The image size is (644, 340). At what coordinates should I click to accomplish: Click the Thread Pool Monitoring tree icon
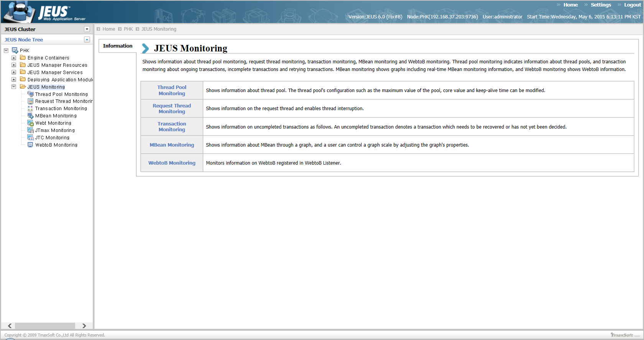(30, 94)
